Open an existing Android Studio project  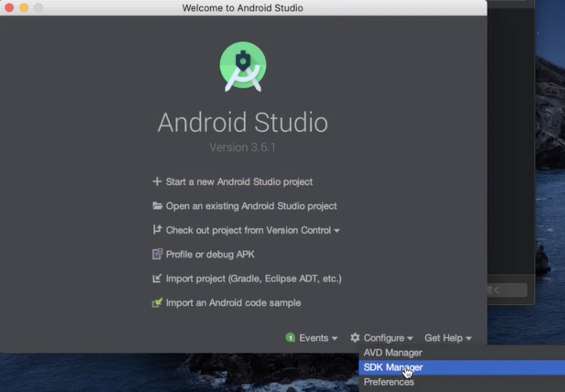[251, 206]
